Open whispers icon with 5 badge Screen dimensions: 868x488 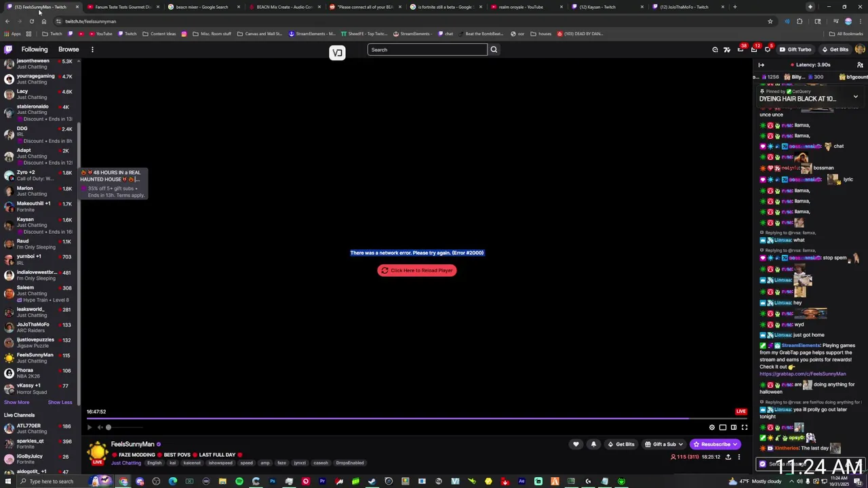coord(768,49)
